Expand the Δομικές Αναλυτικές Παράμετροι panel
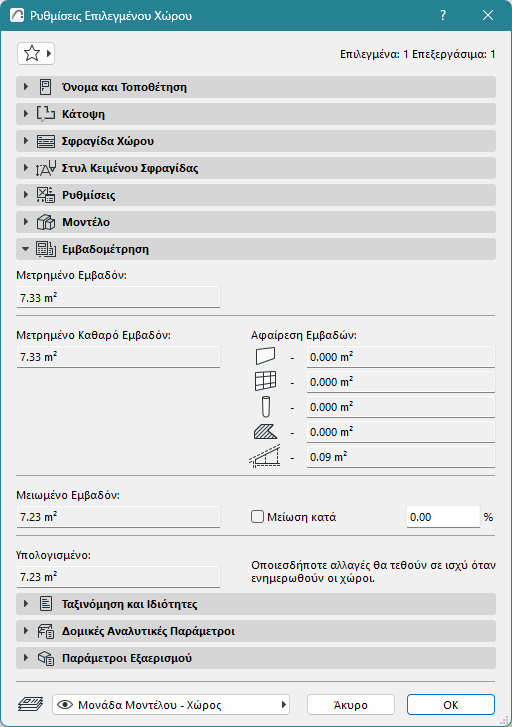512x727 pixels. click(x=26, y=631)
